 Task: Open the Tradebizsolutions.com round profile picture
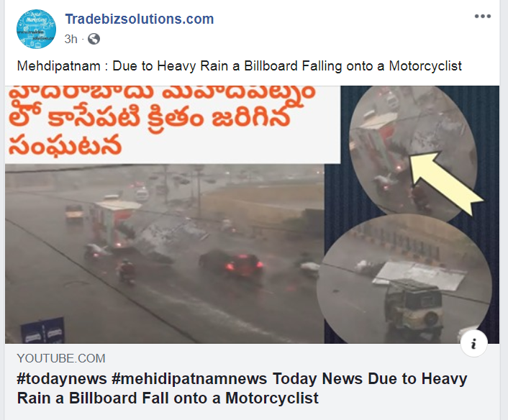(36, 29)
